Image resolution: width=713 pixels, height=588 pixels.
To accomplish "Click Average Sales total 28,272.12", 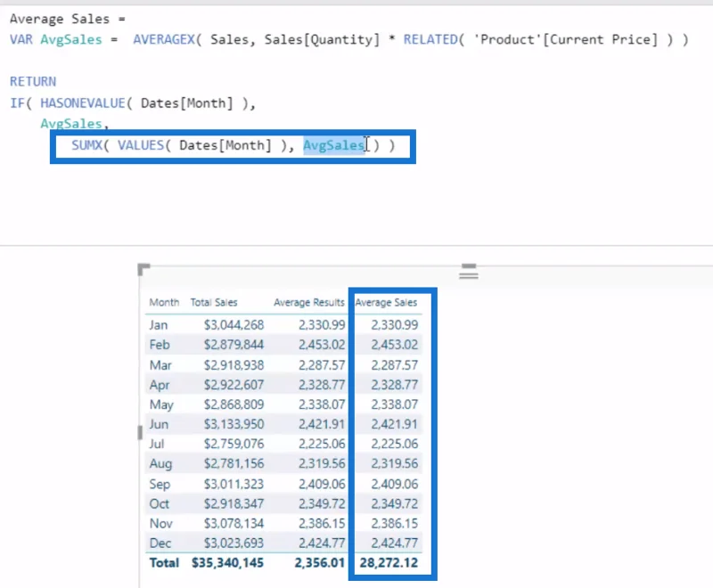I will pos(389,562).
